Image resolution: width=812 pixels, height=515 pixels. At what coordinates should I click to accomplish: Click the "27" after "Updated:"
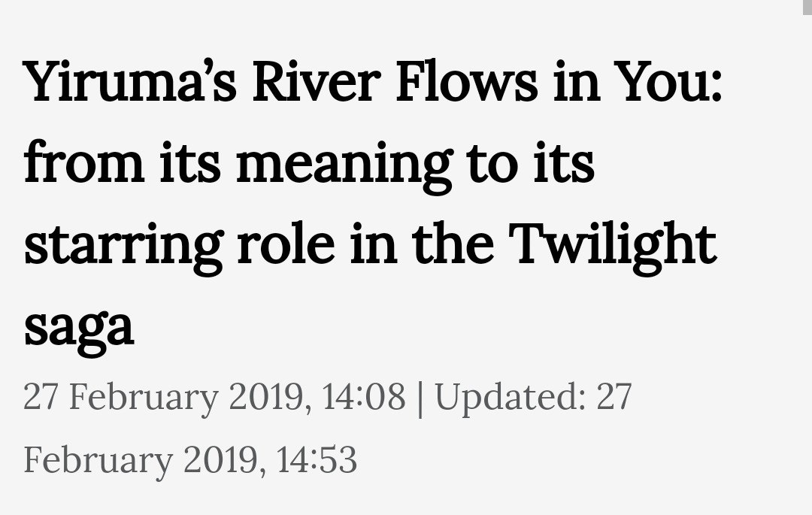tap(614, 396)
